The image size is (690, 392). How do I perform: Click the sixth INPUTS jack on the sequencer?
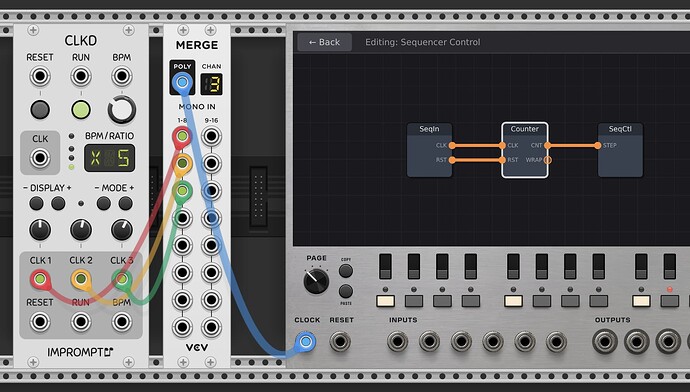pyautogui.click(x=556, y=342)
